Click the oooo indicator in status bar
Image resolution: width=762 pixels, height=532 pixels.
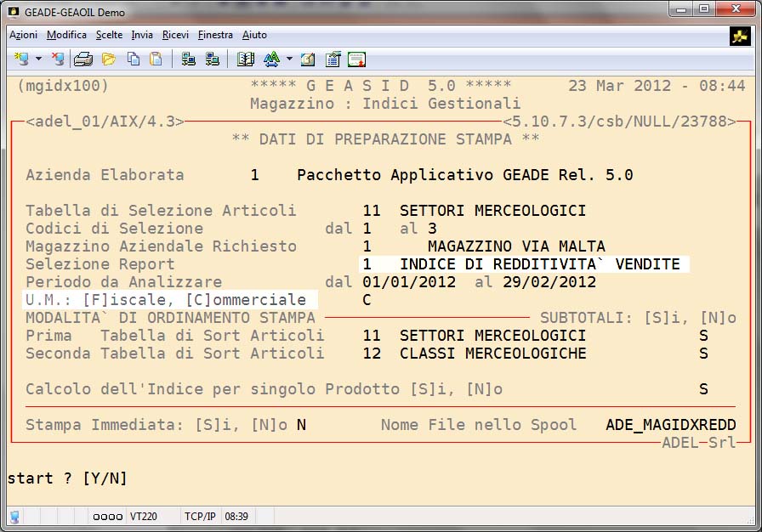pos(107,517)
